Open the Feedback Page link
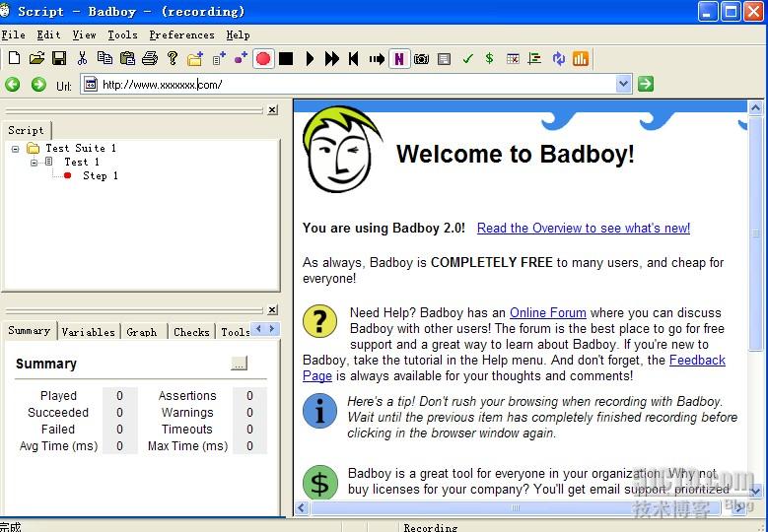 tap(697, 361)
